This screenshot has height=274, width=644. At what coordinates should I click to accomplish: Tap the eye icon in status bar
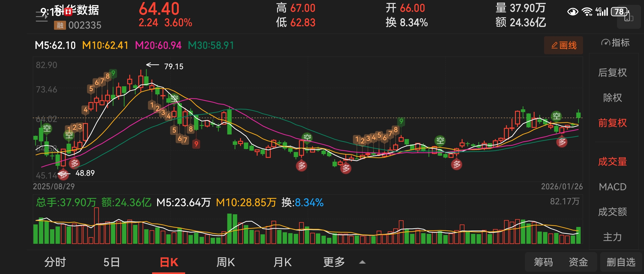point(572,12)
